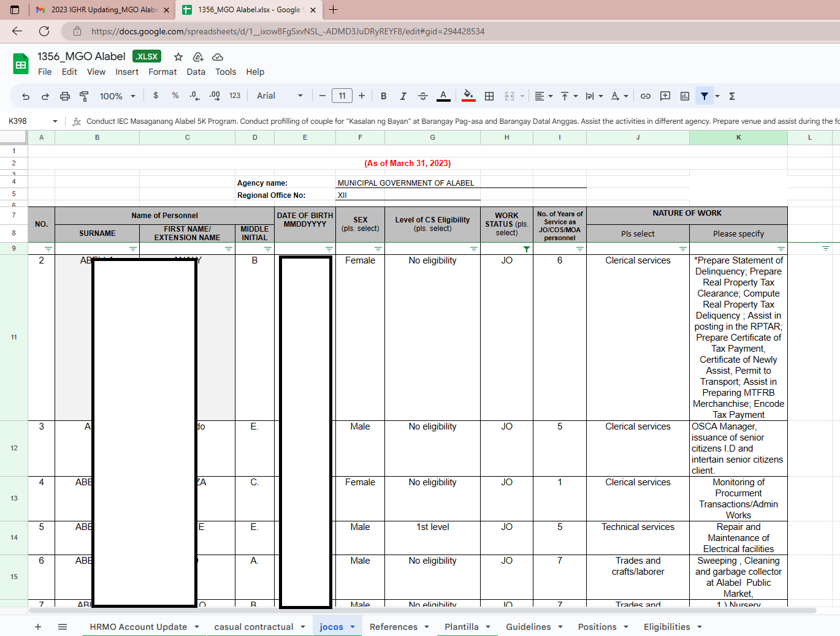Screen dimensions: 840x636
Task: Format as percent with the % icon
Action: [x=175, y=96]
